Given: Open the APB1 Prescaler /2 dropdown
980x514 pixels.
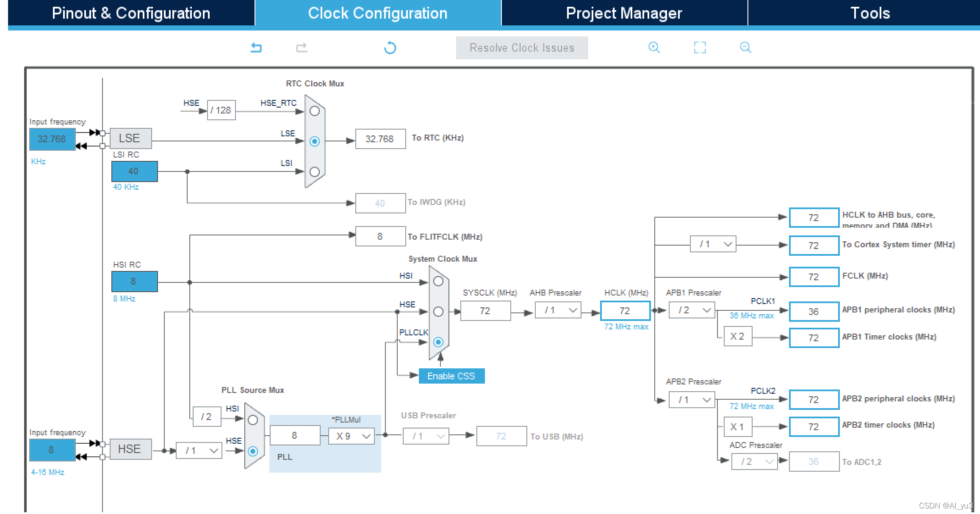Looking at the screenshot, I should pyautogui.click(x=692, y=310).
